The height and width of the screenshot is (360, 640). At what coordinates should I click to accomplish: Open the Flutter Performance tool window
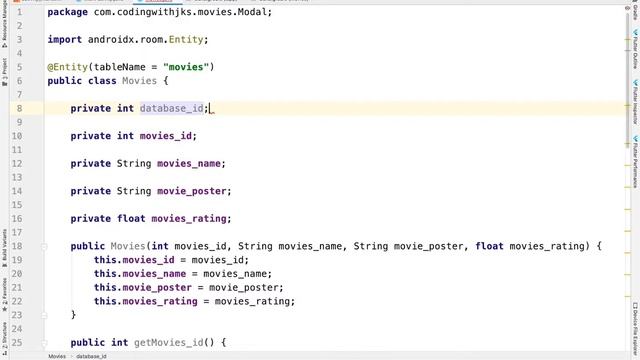click(635, 162)
